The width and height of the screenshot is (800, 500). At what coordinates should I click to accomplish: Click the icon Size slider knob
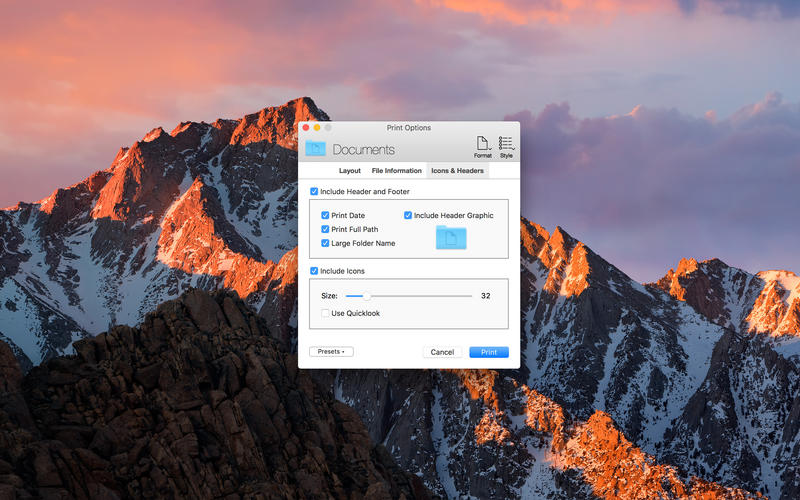366,296
